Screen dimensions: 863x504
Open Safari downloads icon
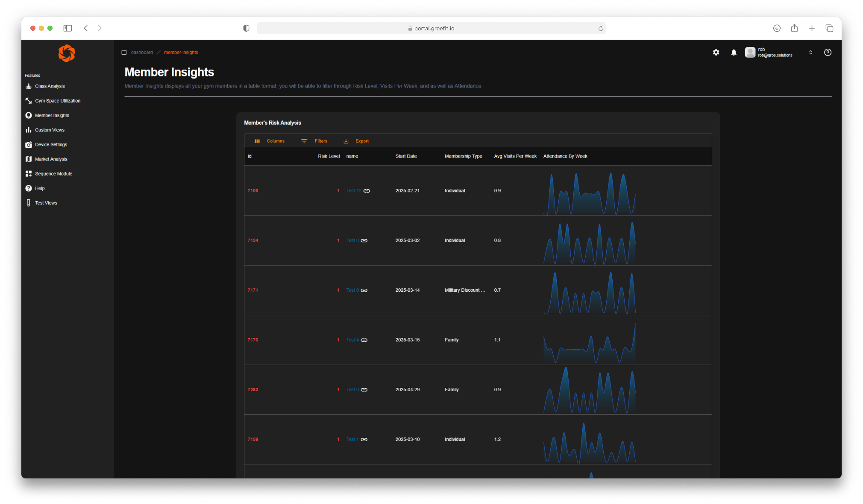point(777,28)
